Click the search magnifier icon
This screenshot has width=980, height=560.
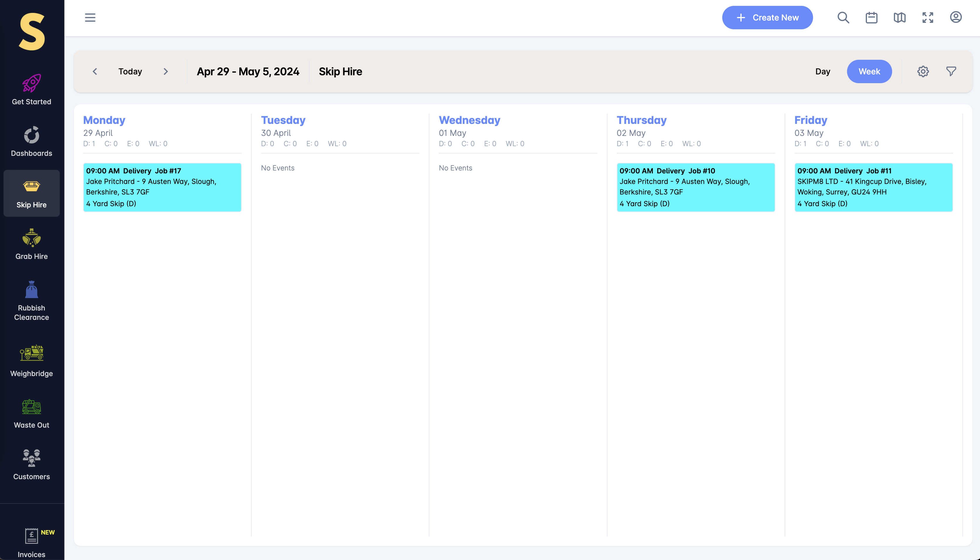click(843, 18)
